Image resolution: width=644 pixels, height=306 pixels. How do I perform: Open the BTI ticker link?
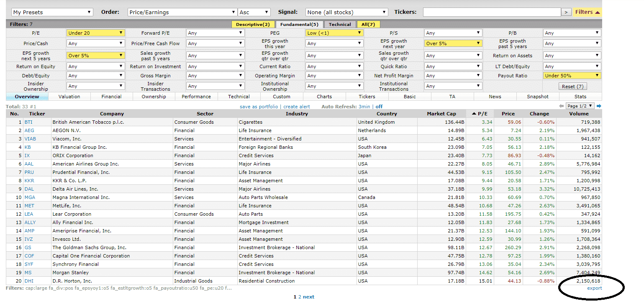click(28, 122)
